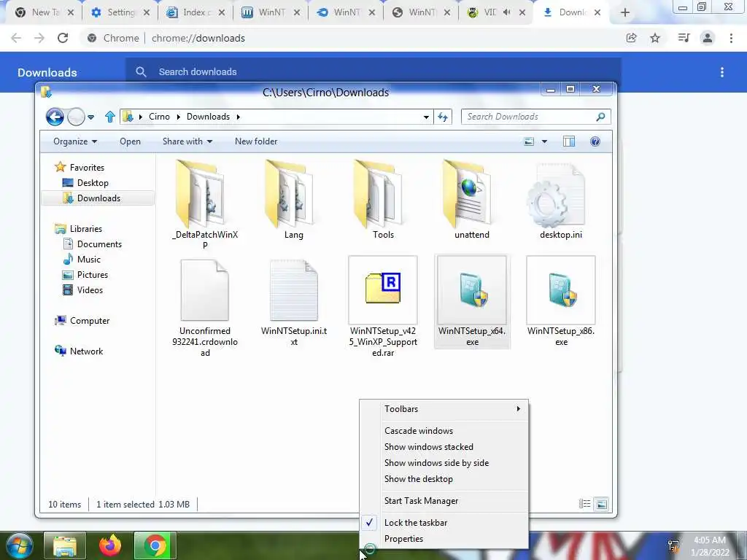Screen dimensions: 747x560
Task: Select the WinNTSetup_x64.exe file
Action: click(x=472, y=301)
